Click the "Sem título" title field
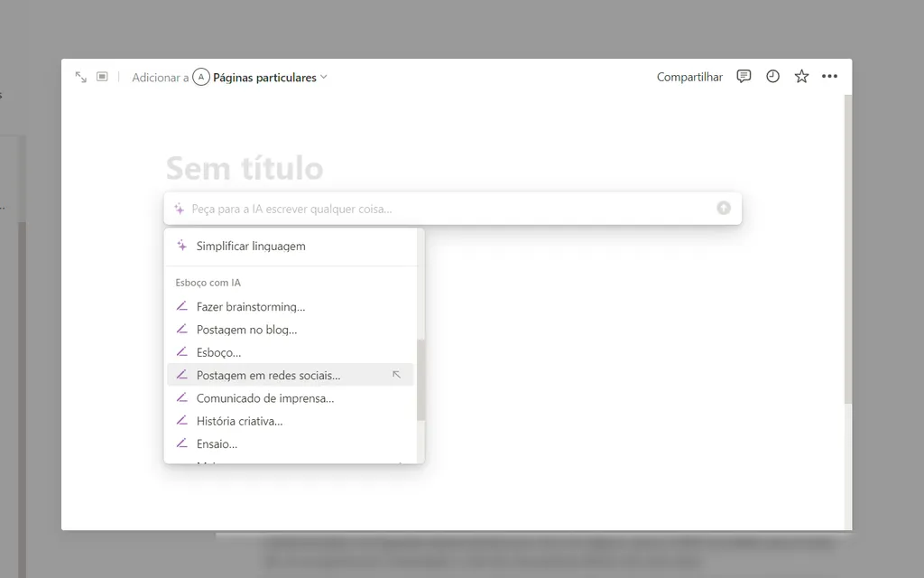This screenshot has width=924, height=578. (244, 168)
